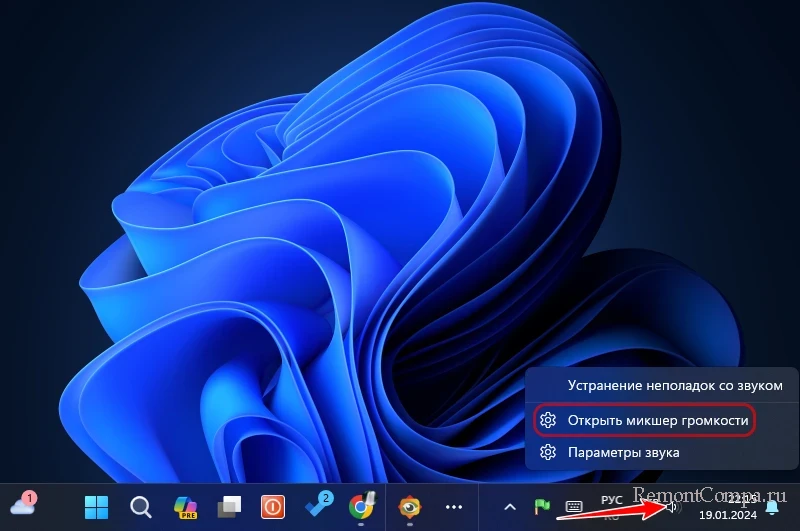Open the Windows Start menu
The width and height of the screenshot is (800, 531).
(96, 507)
